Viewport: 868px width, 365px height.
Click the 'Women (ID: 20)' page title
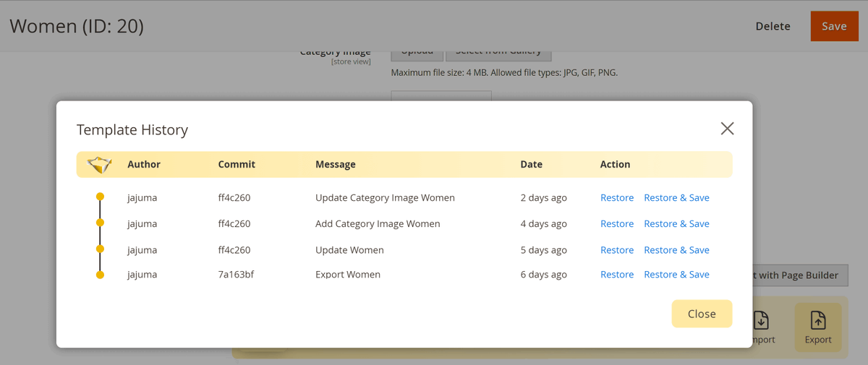tap(77, 26)
